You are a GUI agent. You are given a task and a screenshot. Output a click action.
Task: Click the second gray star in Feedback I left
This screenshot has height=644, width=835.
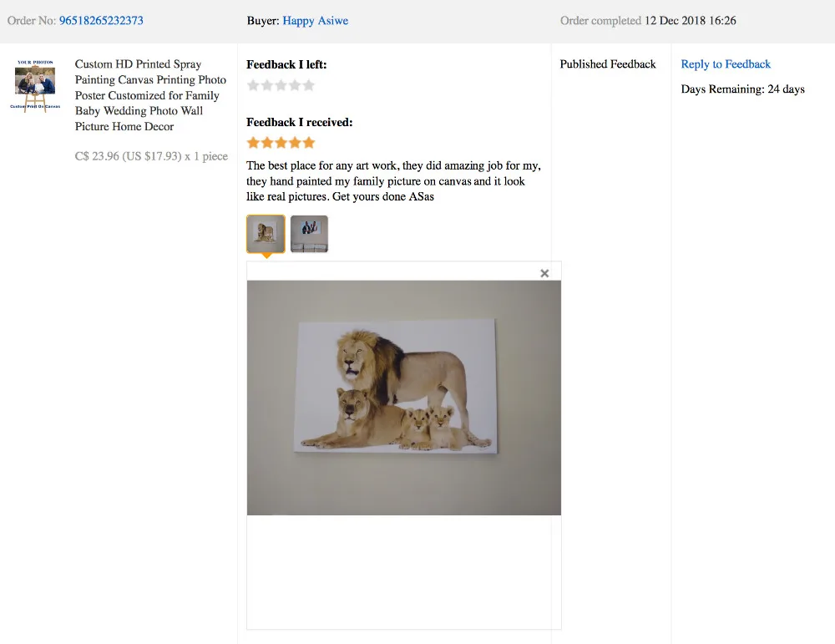(x=267, y=85)
